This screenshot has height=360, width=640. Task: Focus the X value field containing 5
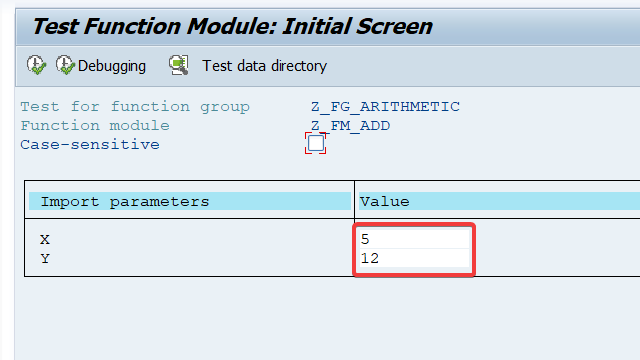coord(414,239)
